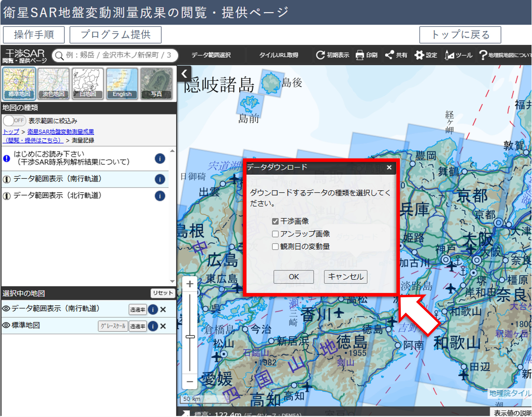
Task: Click the キャンセル button
Action: 346,277
